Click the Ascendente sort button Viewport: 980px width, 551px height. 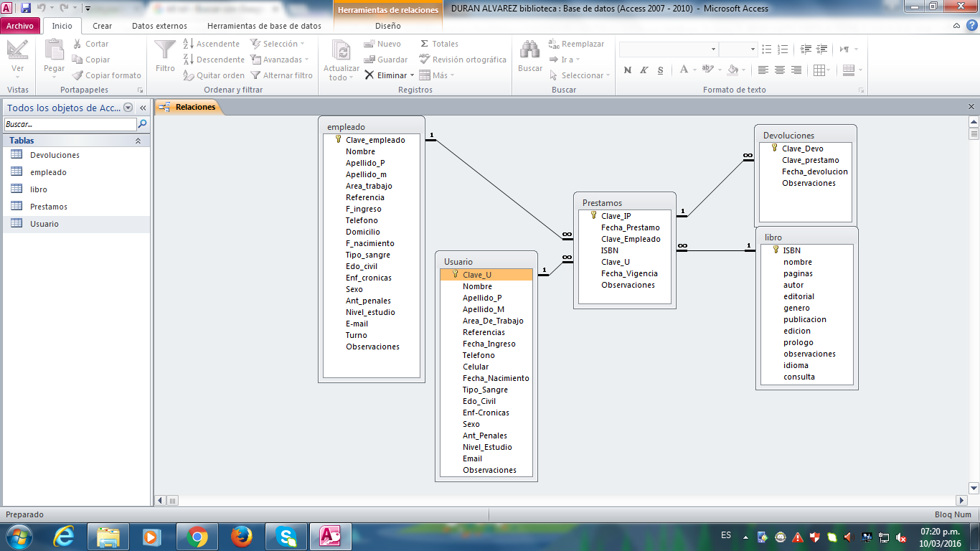click(212, 44)
